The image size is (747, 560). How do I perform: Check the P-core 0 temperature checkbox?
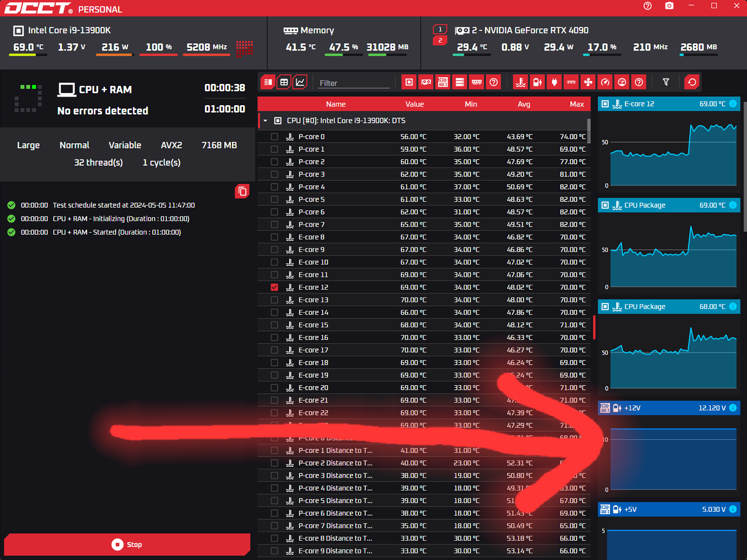[274, 137]
